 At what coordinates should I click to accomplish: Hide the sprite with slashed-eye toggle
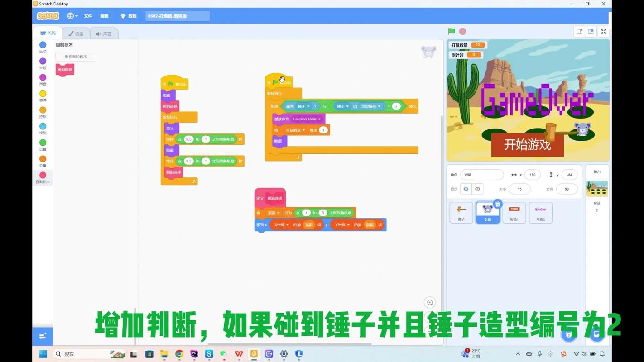point(477,189)
